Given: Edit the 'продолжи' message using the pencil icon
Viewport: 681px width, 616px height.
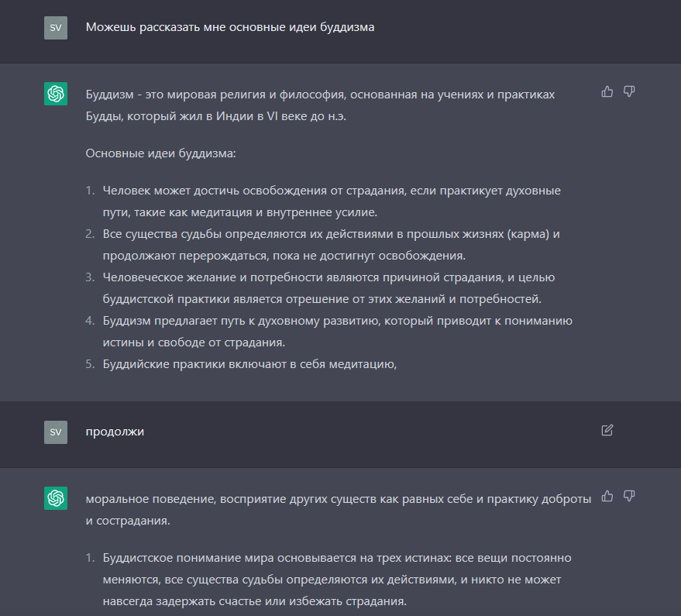Looking at the screenshot, I should 607,430.
